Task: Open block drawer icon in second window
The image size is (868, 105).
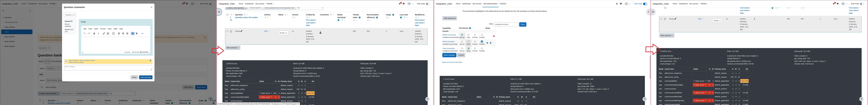Action: tap(219, 12)
